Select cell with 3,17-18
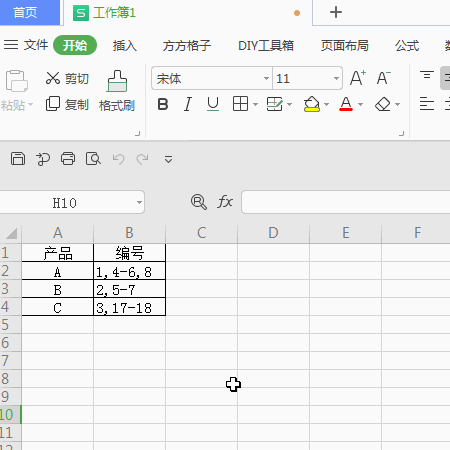Image resolution: width=450 pixels, height=450 pixels. point(130,307)
